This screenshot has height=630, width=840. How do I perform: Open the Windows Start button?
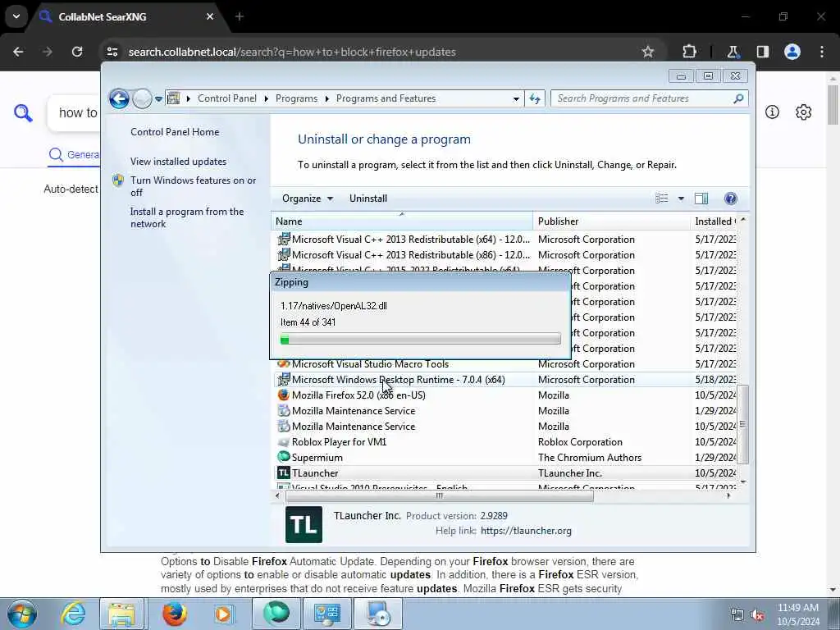[x=21, y=614]
